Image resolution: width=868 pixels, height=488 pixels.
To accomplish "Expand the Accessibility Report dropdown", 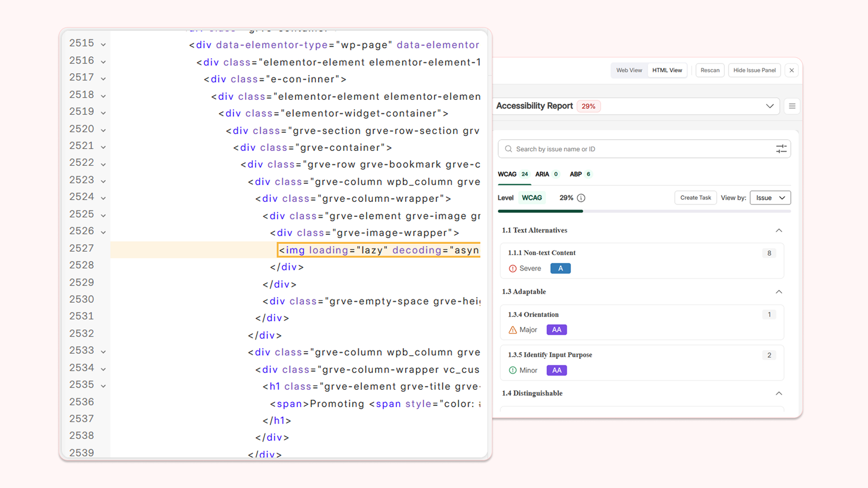I will 770,106.
